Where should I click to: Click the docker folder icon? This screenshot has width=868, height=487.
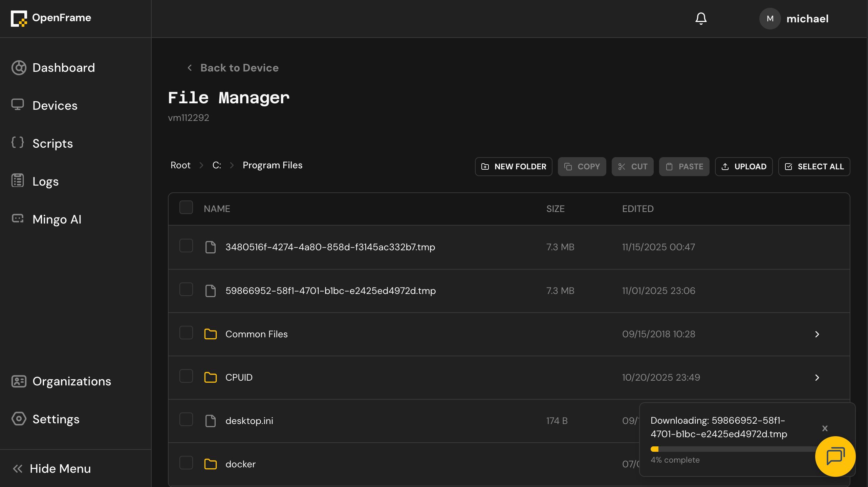point(211,464)
